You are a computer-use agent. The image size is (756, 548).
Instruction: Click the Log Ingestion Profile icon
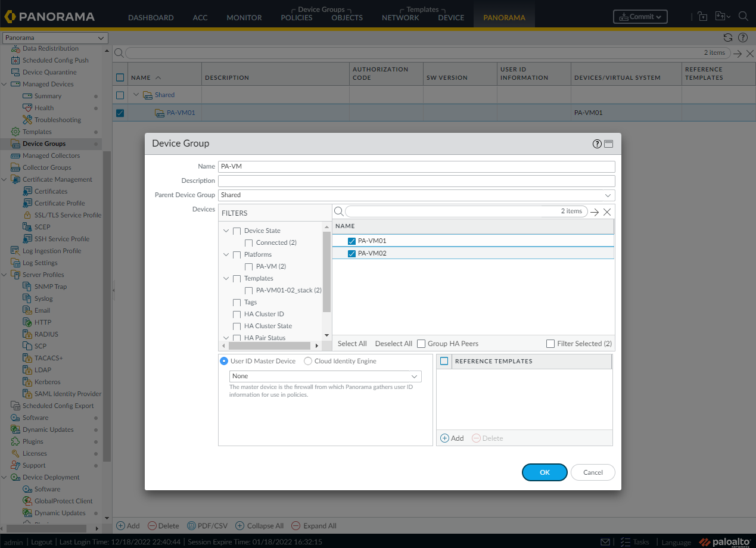pyautogui.click(x=15, y=251)
